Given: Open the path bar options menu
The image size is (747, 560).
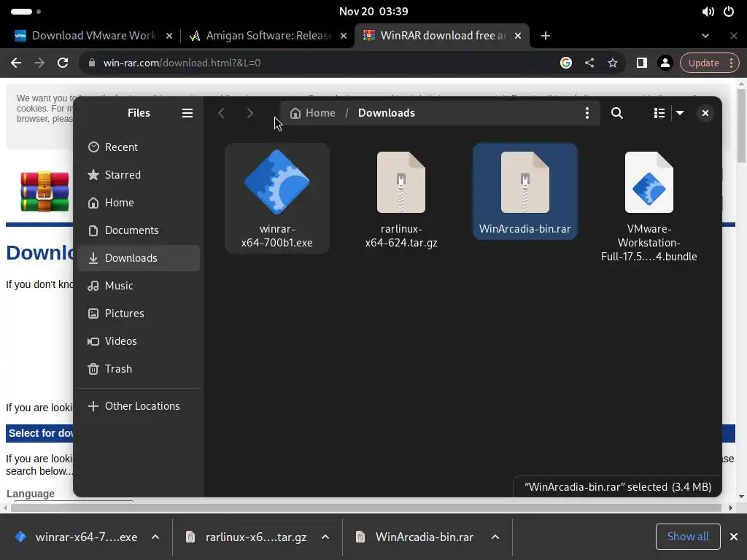Looking at the screenshot, I should click(587, 113).
